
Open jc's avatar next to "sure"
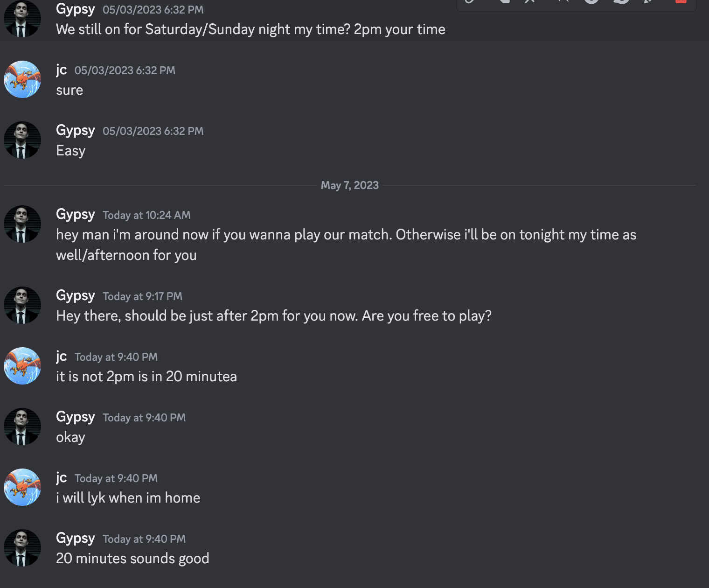click(x=22, y=79)
